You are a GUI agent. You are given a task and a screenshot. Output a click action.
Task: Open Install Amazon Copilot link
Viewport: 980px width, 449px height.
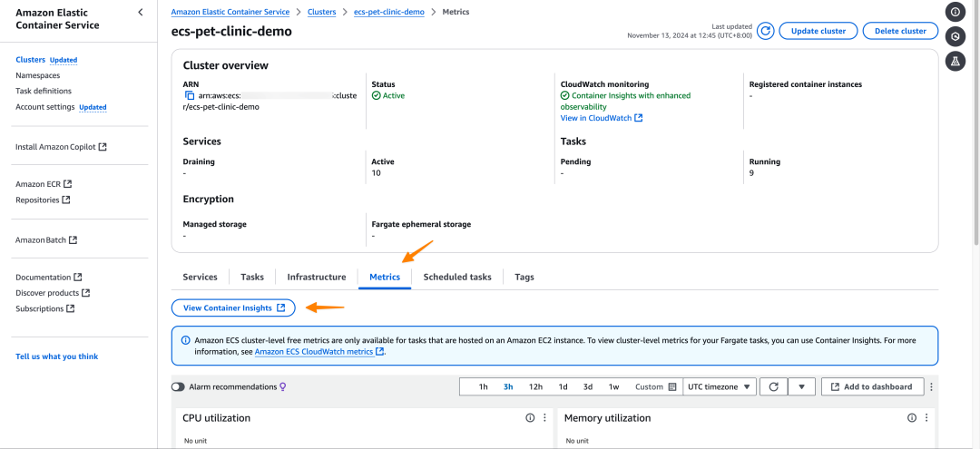[61, 147]
